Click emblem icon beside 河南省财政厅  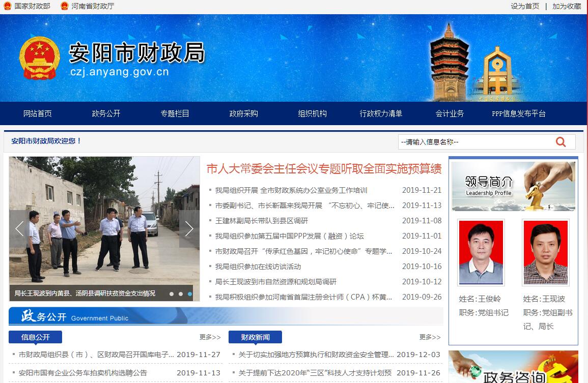click(x=64, y=6)
